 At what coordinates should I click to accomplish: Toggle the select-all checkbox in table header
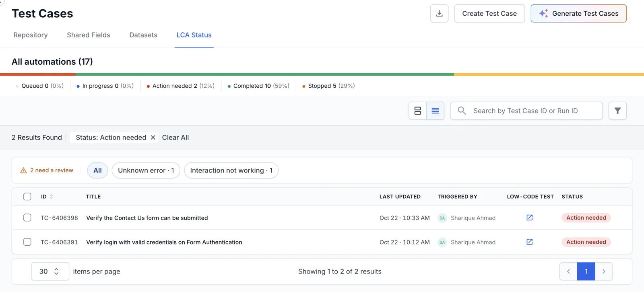point(27,197)
